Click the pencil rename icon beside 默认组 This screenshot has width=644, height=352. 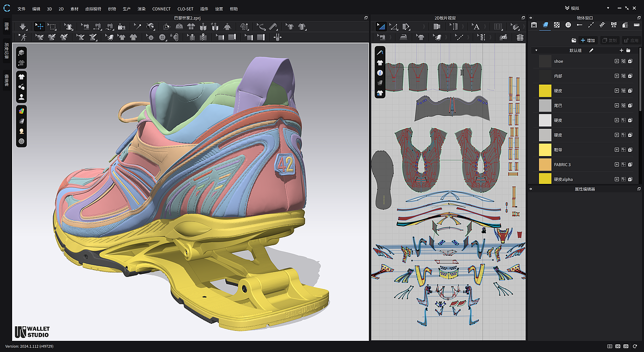coord(591,50)
